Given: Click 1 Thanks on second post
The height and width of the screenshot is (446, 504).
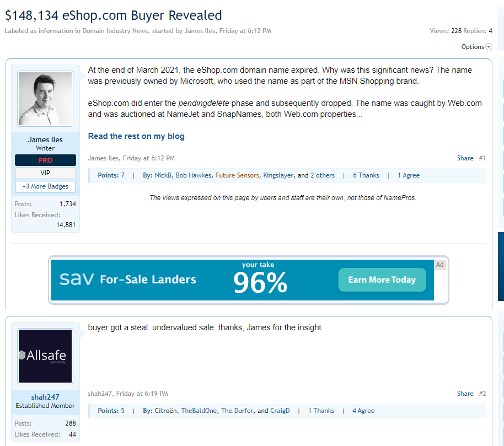Looking at the screenshot, I should click(321, 411).
